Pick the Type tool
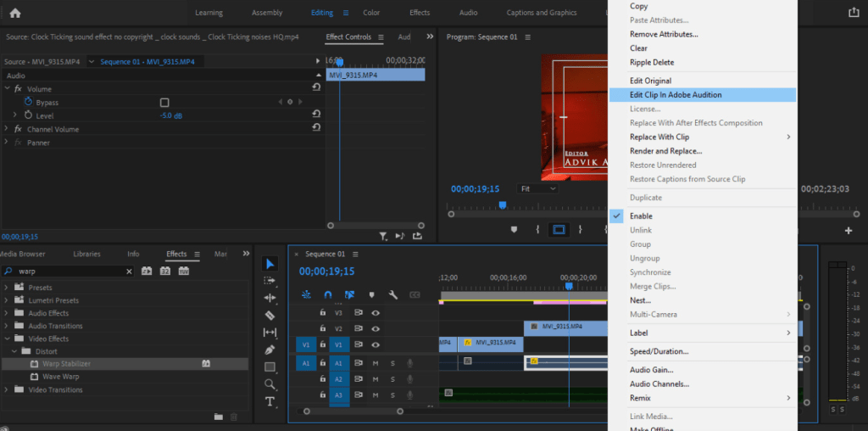Viewport: 868px width, 431px height. pyautogui.click(x=270, y=401)
